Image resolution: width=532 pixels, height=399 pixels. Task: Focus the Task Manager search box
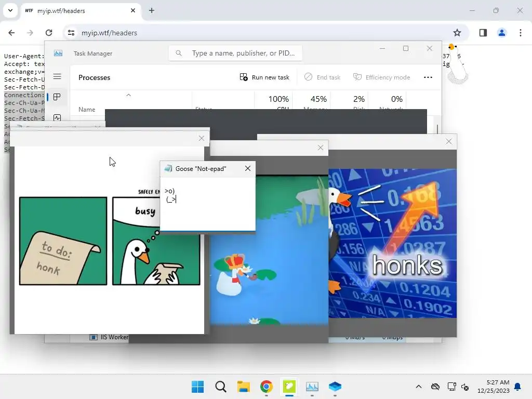(235, 54)
